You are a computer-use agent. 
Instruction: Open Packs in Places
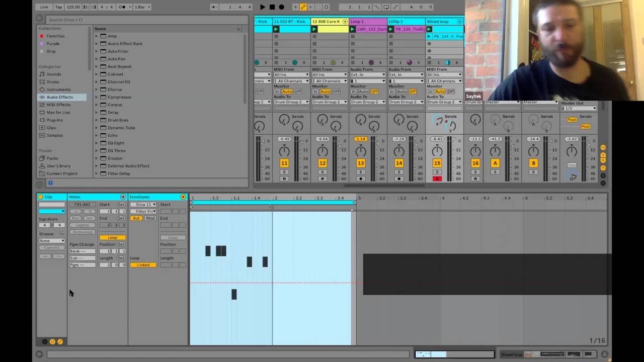tap(52, 158)
